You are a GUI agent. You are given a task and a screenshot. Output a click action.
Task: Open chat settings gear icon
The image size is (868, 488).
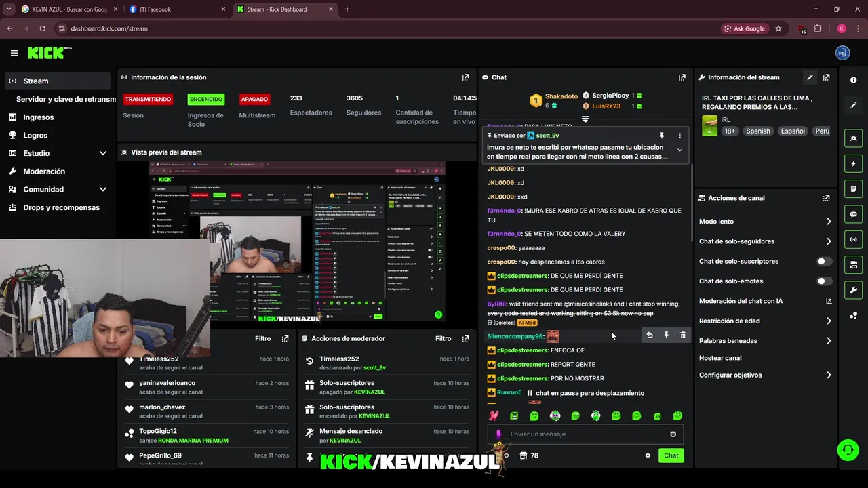click(648, 455)
